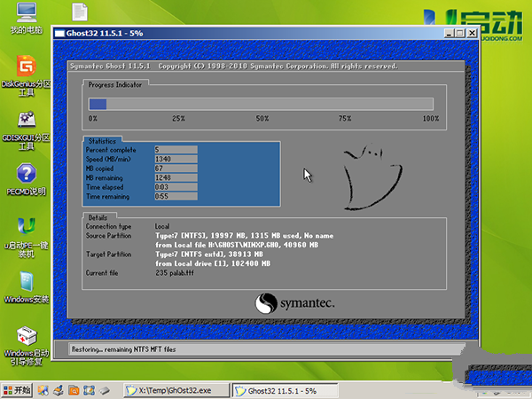The height and width of the screenshot is (399, 532).
Task: Click the first quick launch icon
Action: click(x=44, y=390)
